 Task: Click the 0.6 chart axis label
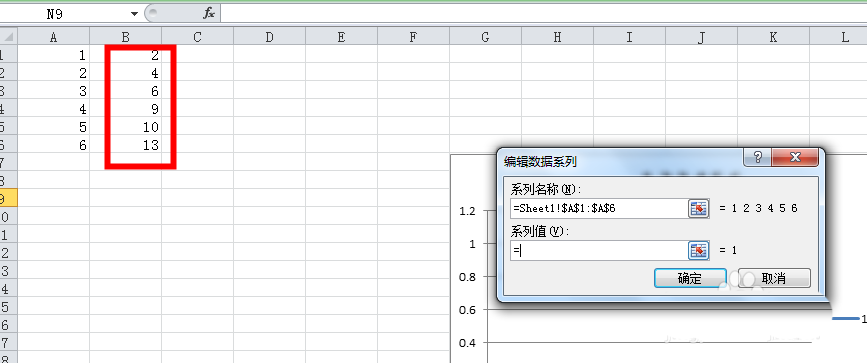(x=467, y=310)
